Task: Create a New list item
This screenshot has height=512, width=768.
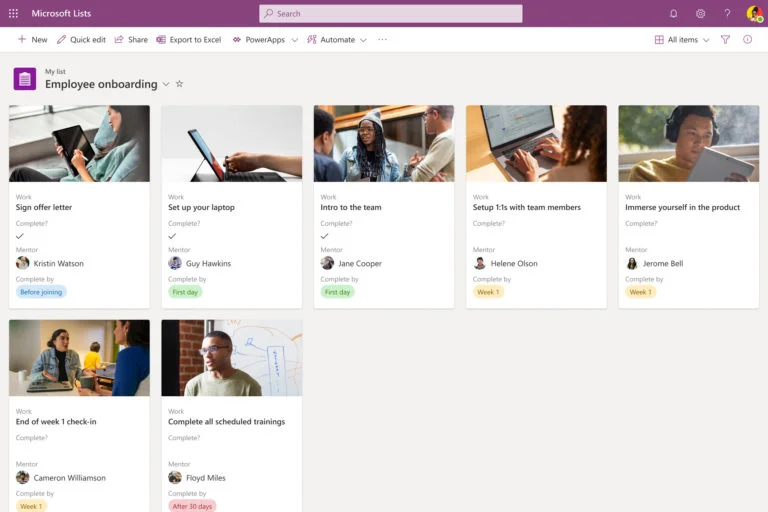Action: point(32,40)
